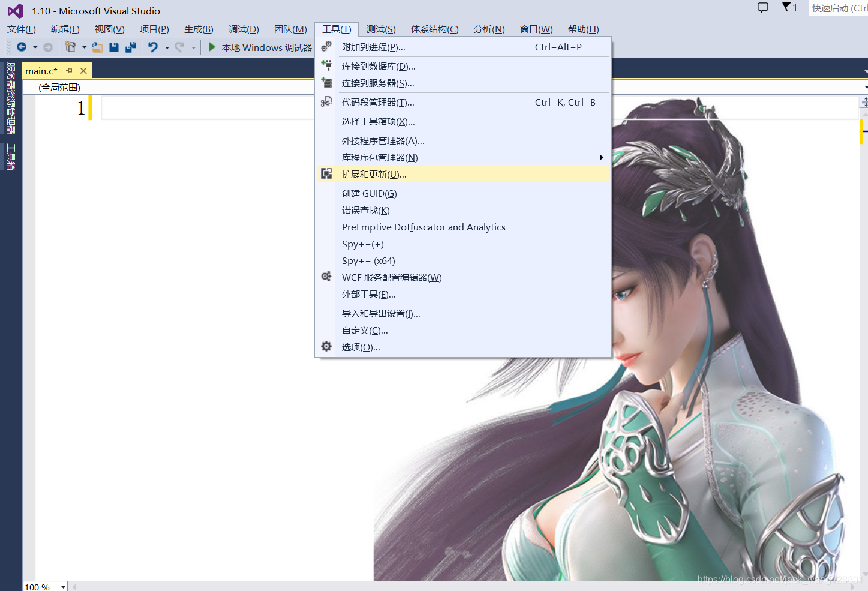Click the gear icon next to 选项
Image resolution: width=868 pixels, height=591 pixels.
click(326, 346)
